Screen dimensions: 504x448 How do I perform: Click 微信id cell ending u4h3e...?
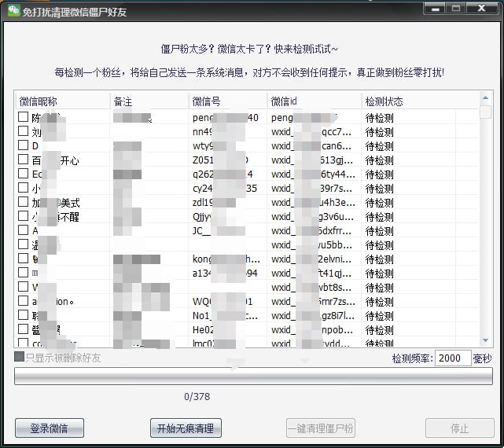pos(314,203)
